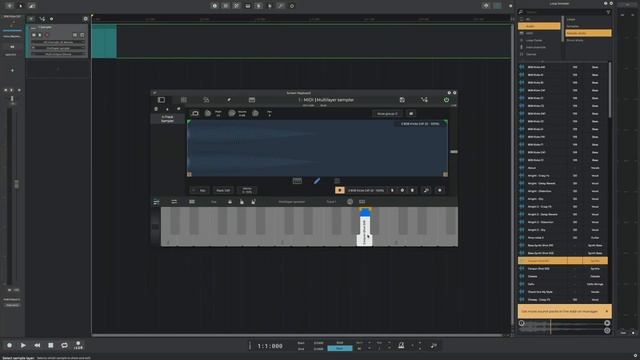Toggle loop mode in the transport bar
The width and height of the screenshot is (640, 360).
pos(64,345)
